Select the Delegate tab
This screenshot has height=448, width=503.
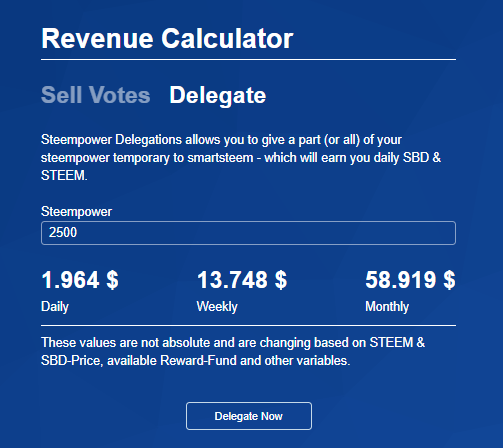(218, 96)
